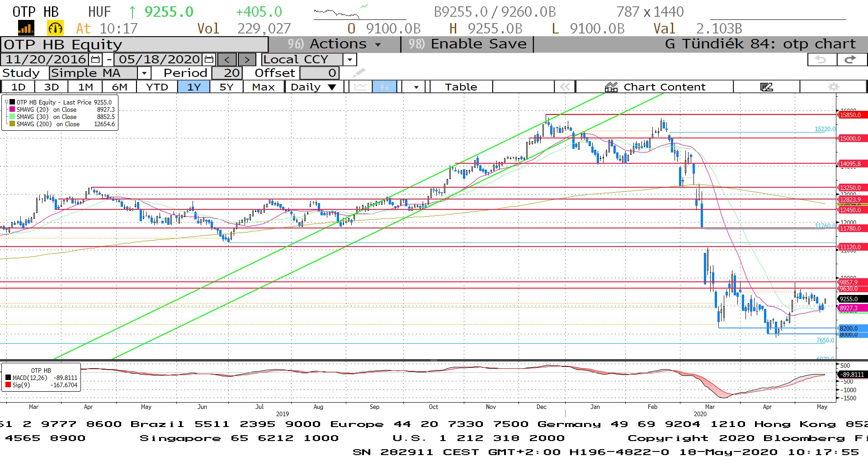Click the 7650.0 cyan level annotation
Image resolution: width=868 pixels, height=470 pixels.
[x=826, y=340]
